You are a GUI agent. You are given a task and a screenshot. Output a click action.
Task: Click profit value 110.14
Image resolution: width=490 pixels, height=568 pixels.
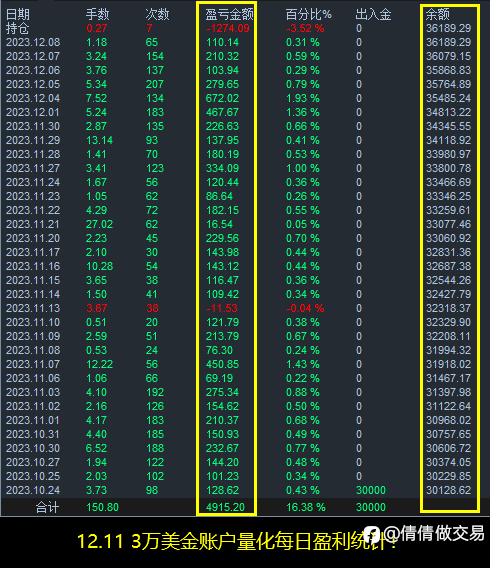pyautogui.click(x=222, y=42)
